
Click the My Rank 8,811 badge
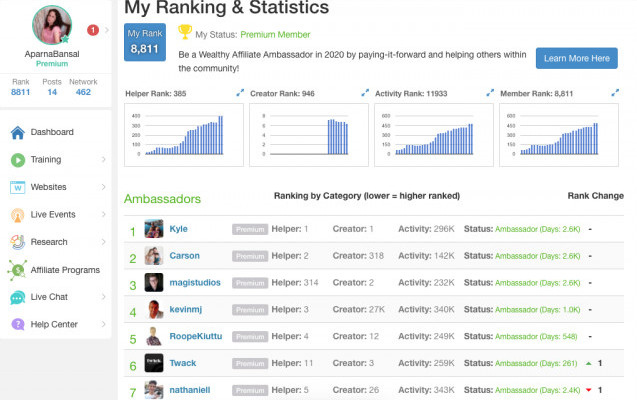coord(145,42)
